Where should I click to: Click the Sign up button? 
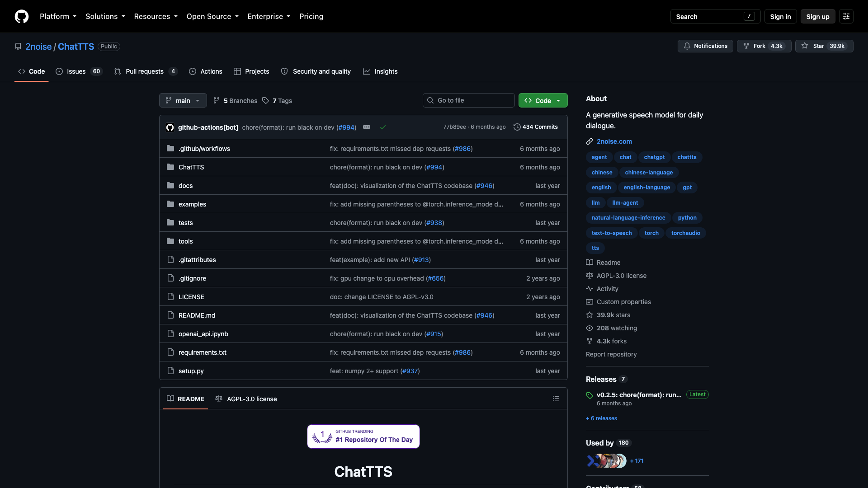click(x=818, y=16)
